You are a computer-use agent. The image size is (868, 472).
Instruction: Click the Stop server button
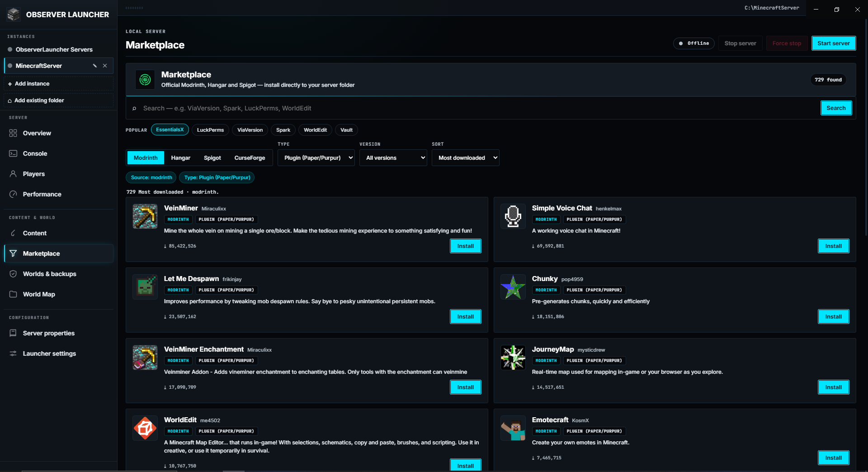(x=741, y=43)
